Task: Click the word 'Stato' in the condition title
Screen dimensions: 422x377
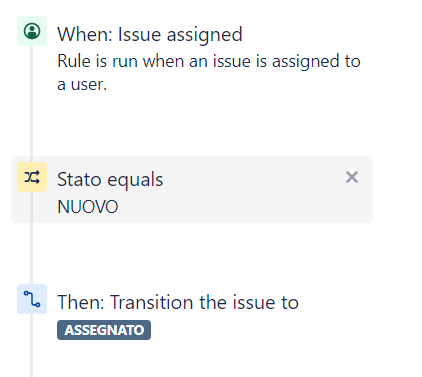Action: tap(79, 180)
